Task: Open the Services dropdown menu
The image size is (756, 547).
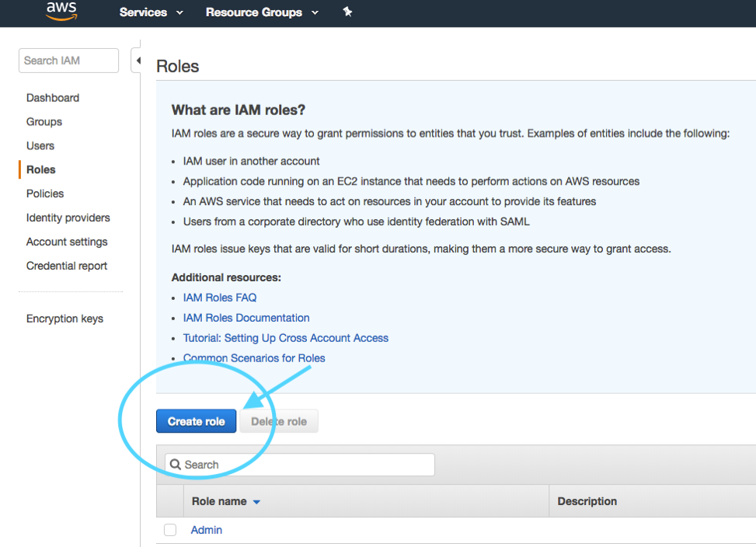Action: (x=151, y=12)
